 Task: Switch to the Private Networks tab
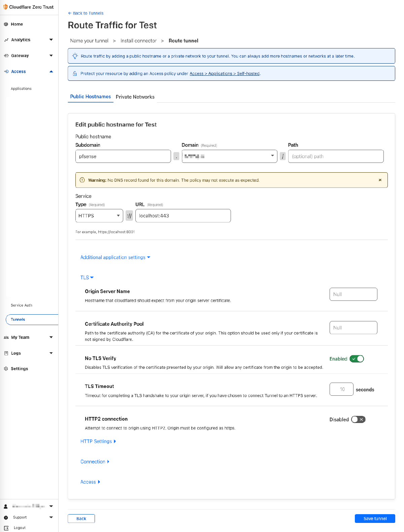click(135, 97)
